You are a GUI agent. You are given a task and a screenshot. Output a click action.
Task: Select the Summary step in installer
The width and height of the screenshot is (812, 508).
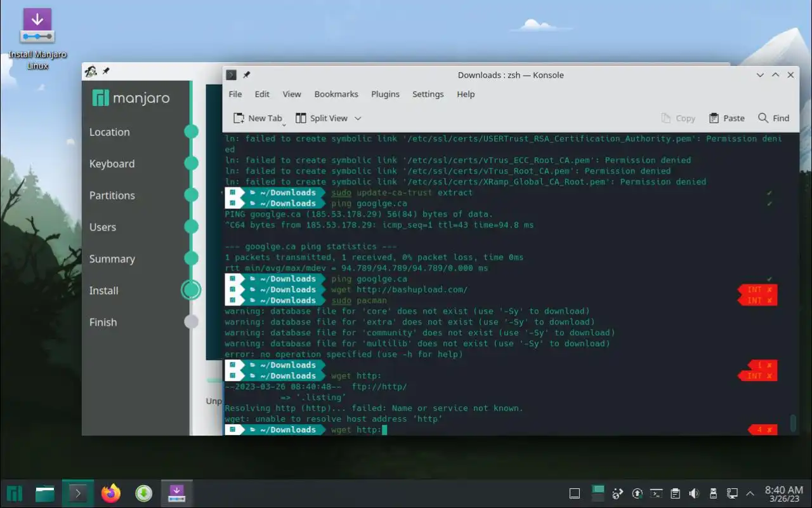point(112,259)
